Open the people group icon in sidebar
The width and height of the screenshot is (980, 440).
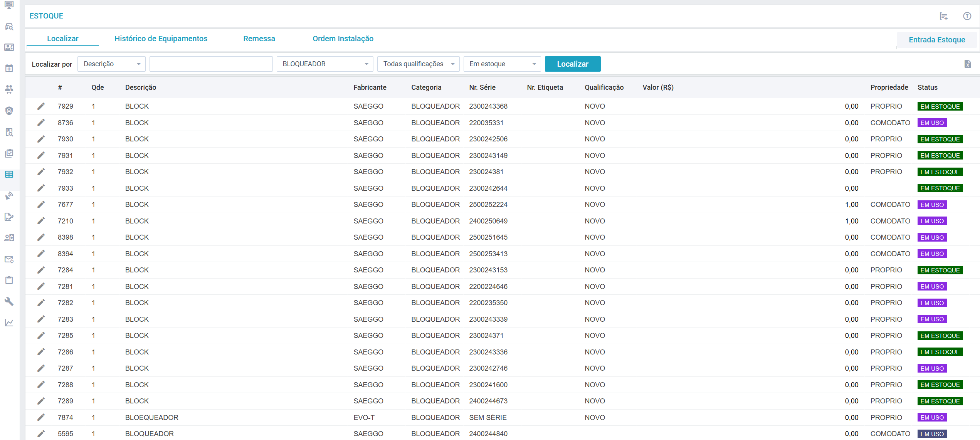(x=9, y=89)
